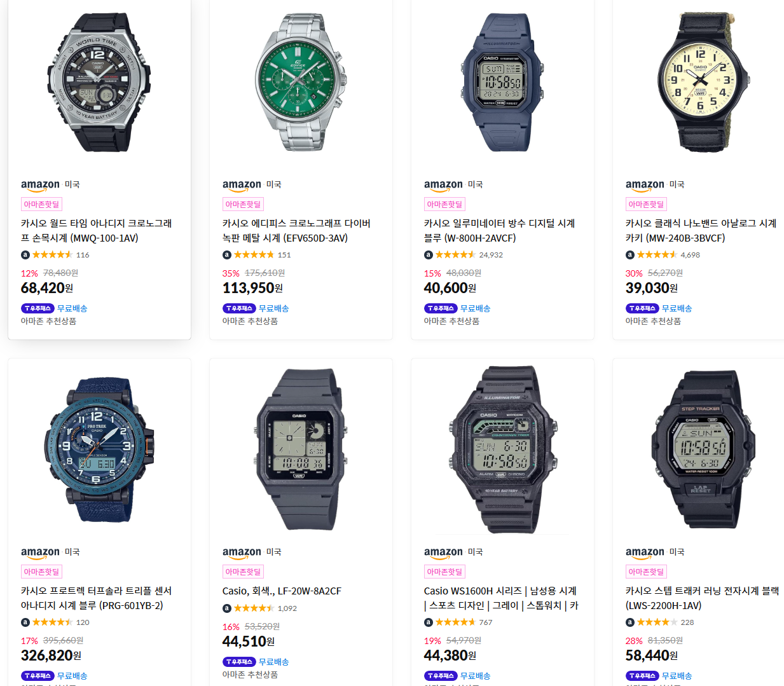Click the 68,420원 price on the World Time watch
The width and height of the screenshot is (784, 686).
click(47, 288)
